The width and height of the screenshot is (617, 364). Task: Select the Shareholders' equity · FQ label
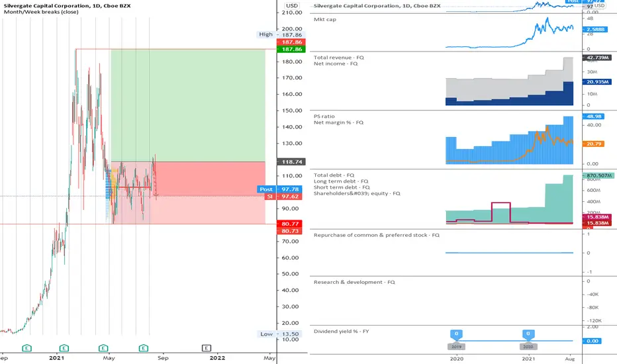[x=357, y=194]
